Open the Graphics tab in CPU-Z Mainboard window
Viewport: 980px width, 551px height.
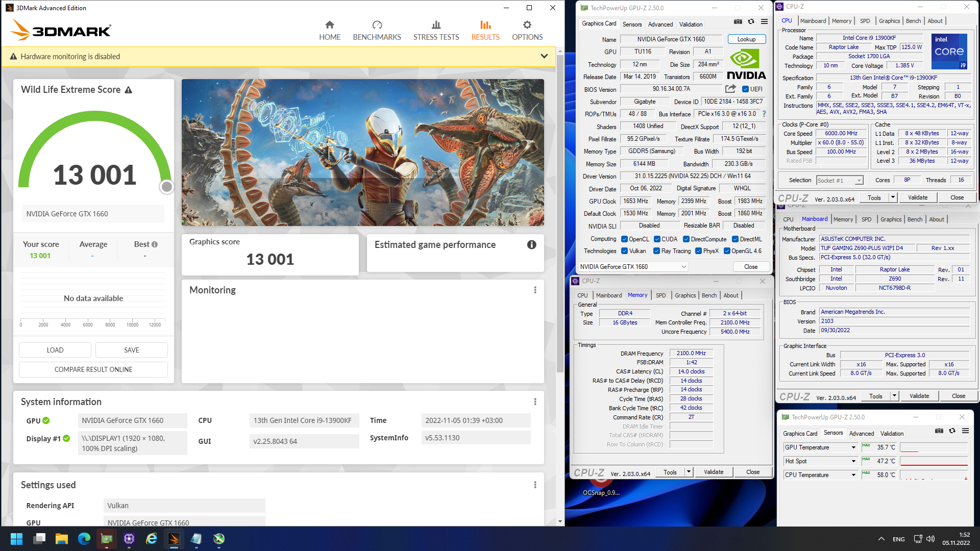[x=891, y=219]
